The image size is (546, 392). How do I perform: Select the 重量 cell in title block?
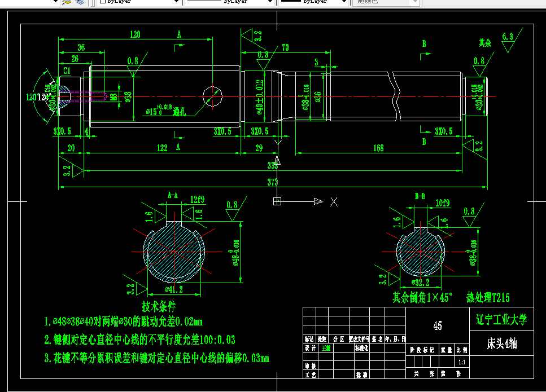(x=447, y=350)
